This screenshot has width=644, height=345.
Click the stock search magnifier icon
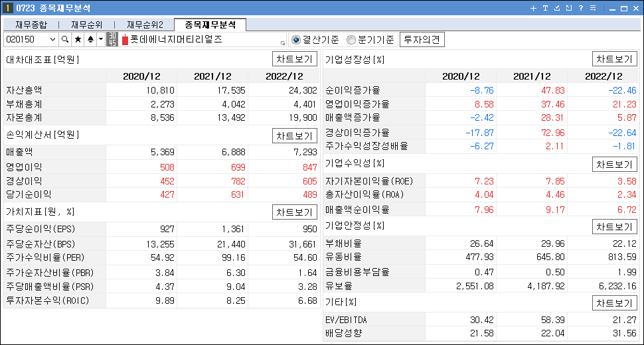point(65,39)
